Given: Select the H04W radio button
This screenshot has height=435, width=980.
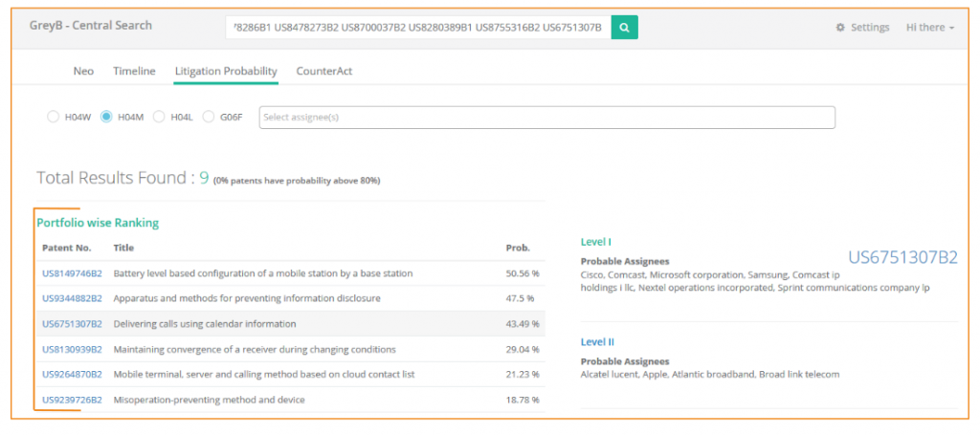Looking at the screenshot, I should (54, 117).
